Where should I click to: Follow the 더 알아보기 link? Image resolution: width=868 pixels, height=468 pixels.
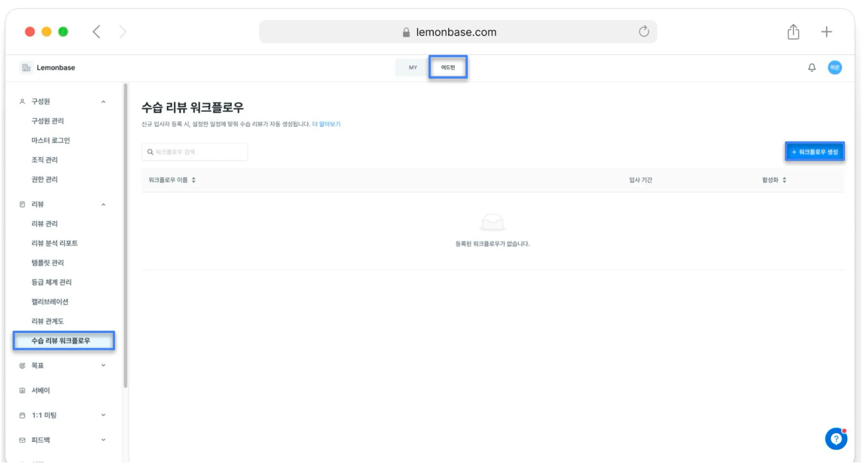(326, 124)
